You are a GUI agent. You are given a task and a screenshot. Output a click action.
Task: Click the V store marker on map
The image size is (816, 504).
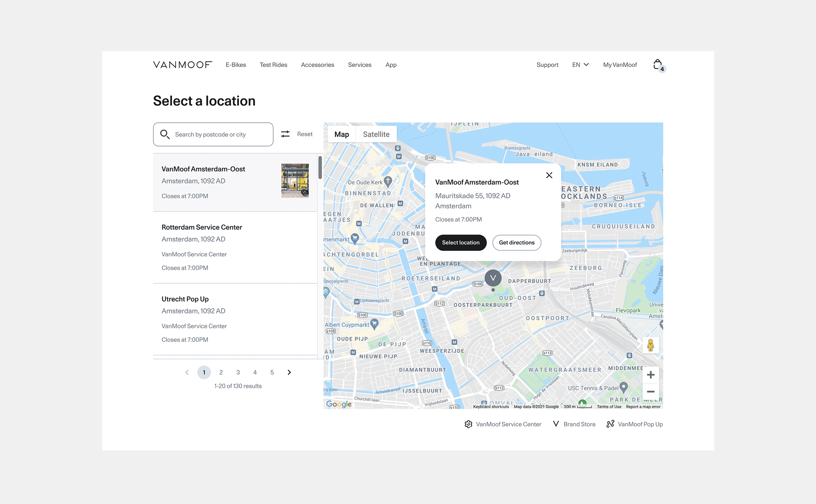[x=493, y=278]
